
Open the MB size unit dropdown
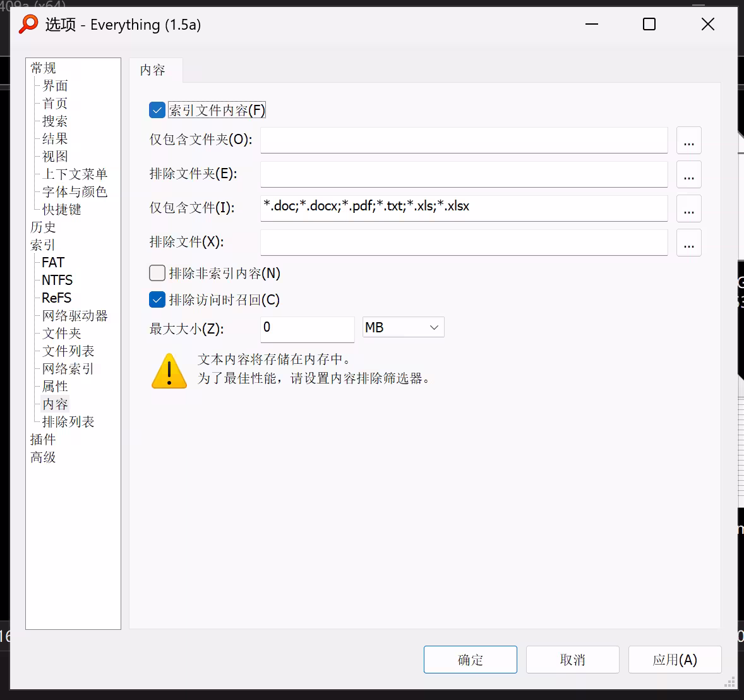click(x=404, y=327)
